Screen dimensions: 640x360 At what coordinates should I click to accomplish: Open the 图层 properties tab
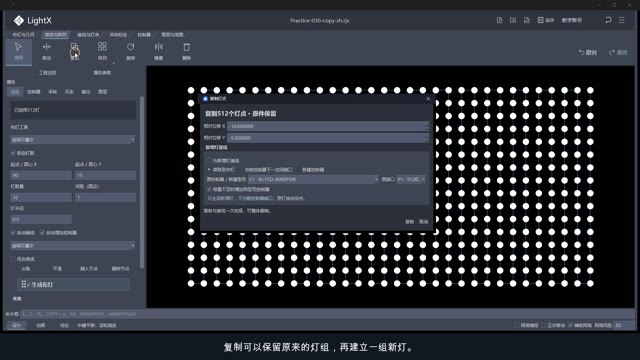click(102, 92)
